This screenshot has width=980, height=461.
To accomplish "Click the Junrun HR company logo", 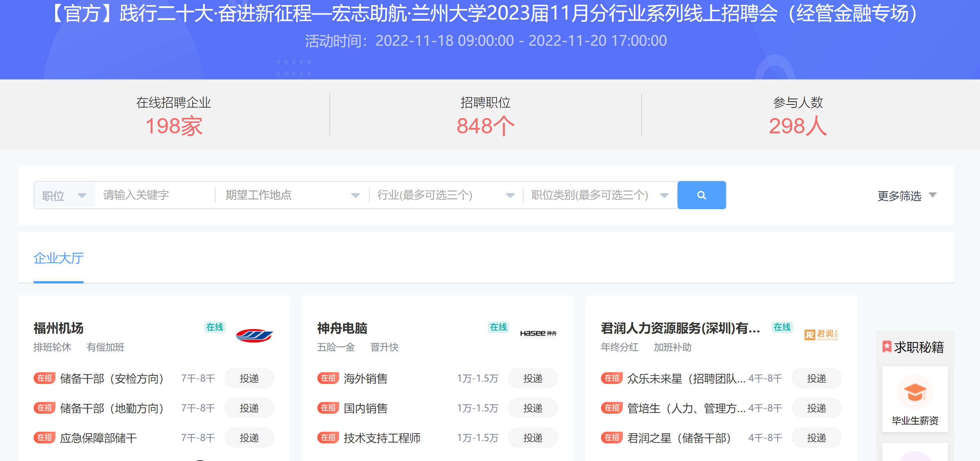I will (821, 334).
